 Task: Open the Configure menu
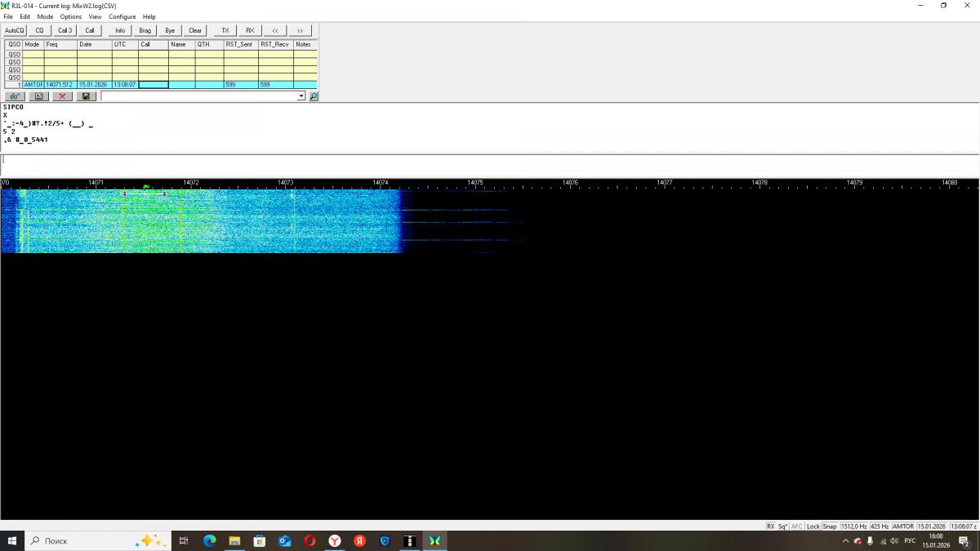[122, 16]
